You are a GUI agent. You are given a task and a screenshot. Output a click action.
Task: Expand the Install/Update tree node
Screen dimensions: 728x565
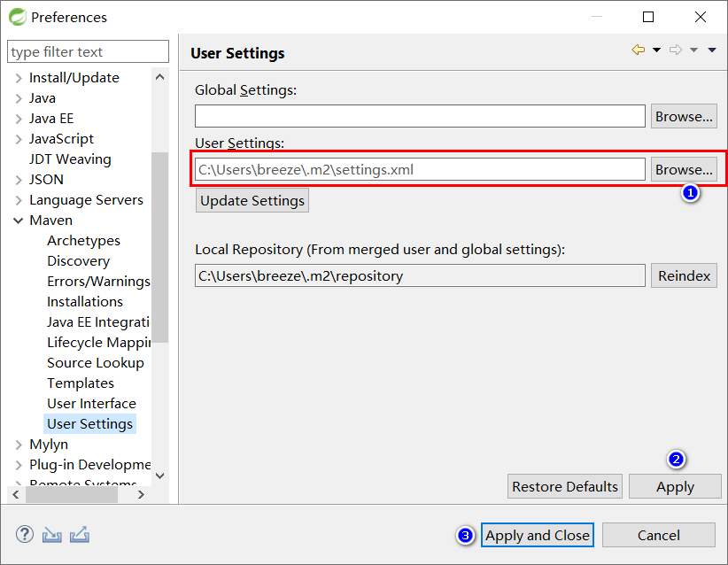(19, 78)
